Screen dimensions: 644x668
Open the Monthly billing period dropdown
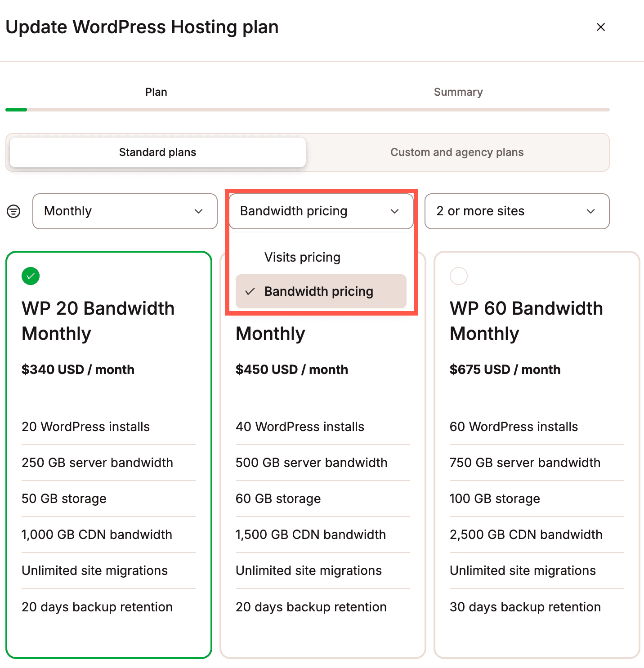[x=125, y=211]
